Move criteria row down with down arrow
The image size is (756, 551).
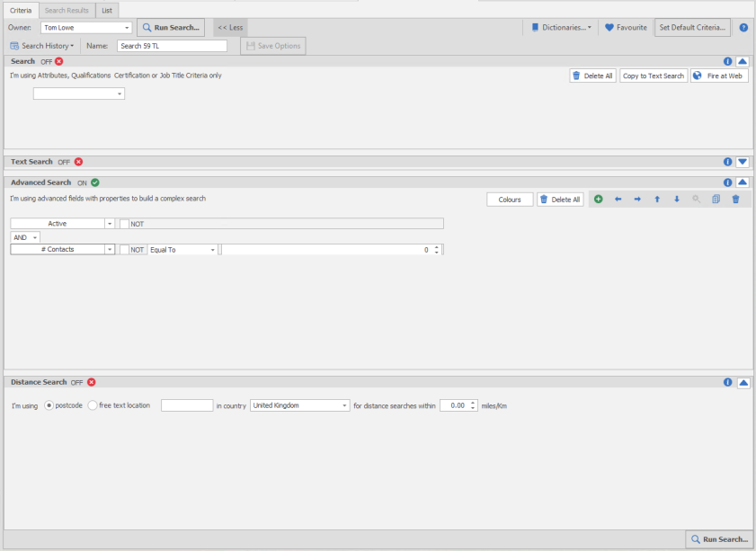click(677, 200)
